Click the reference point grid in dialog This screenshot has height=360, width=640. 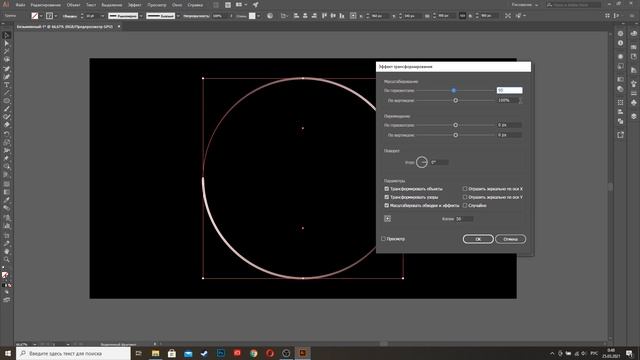tap(387, 219)
